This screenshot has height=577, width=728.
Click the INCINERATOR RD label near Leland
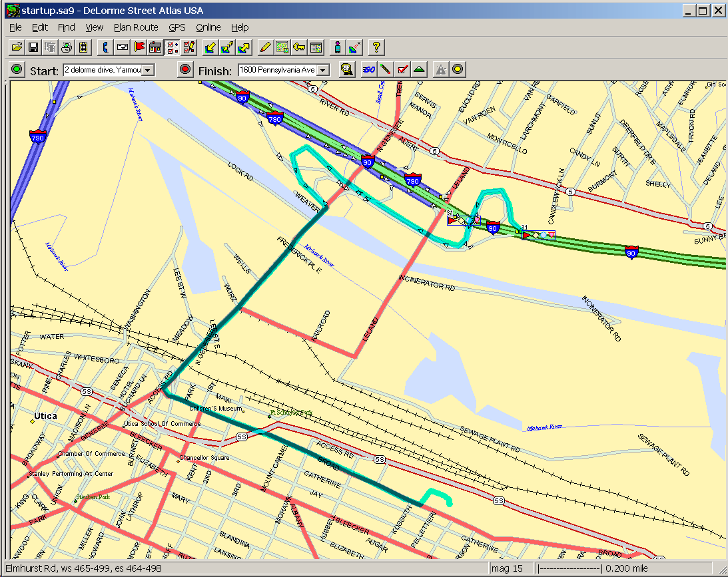pyautogui.click(x=427, y=282)
